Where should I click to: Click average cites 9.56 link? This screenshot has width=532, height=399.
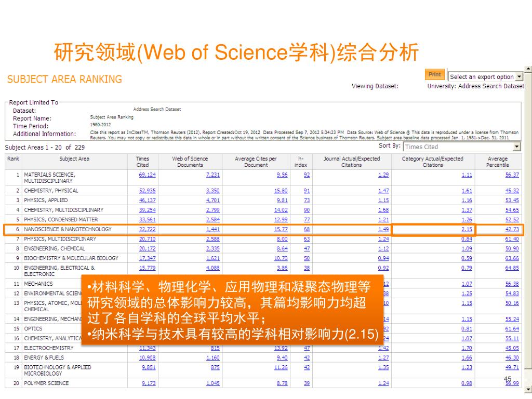[282, 175]
